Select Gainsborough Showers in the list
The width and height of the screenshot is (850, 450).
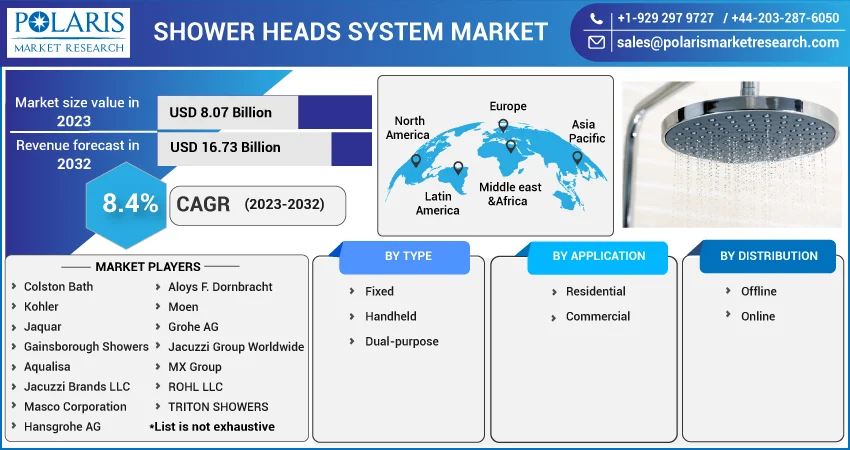(86, 347)
